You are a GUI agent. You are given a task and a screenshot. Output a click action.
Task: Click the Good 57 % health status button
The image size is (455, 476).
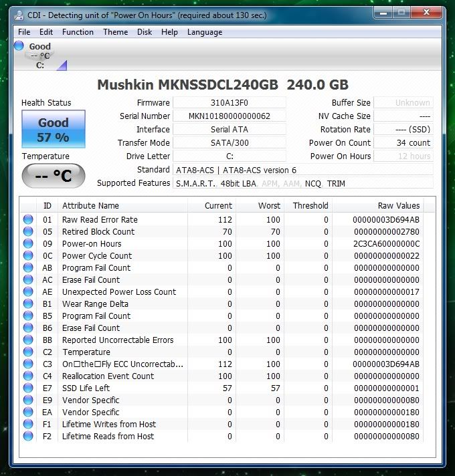[x=54, y=130]
